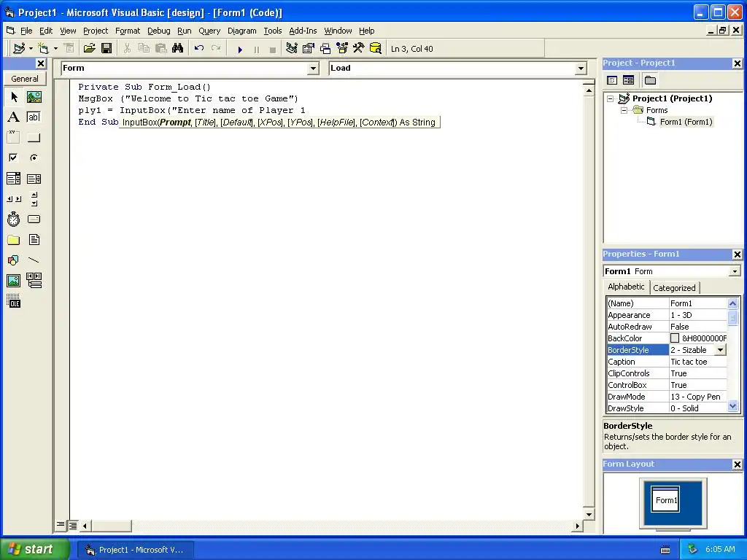Click View Code in Project panel
Image resolution: width=747 pixels, height=560 pixels.
(612, 80)
